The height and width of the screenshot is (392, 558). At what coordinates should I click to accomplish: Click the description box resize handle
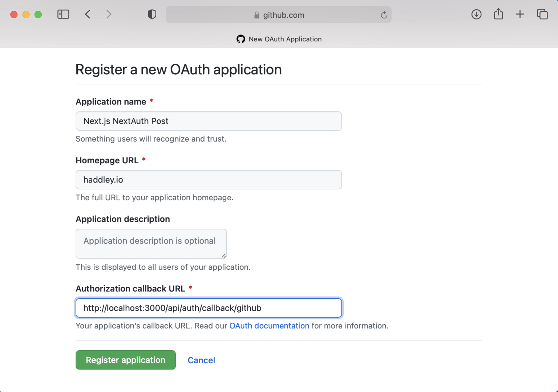tap(224, 256)
